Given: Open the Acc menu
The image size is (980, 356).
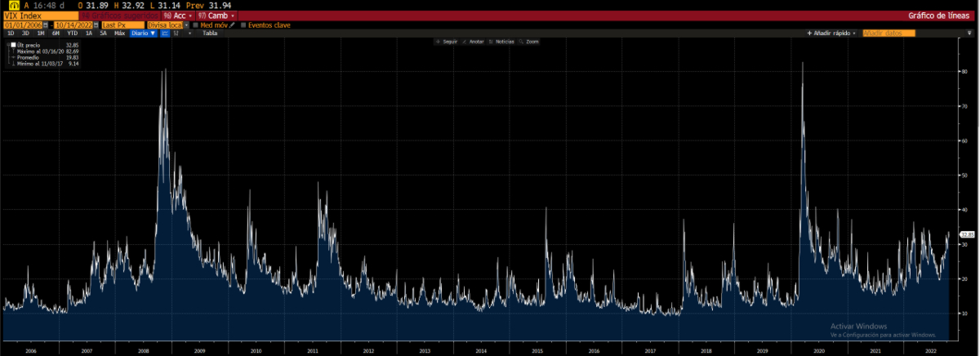Looking at the screenshot, I should (178, 16).
